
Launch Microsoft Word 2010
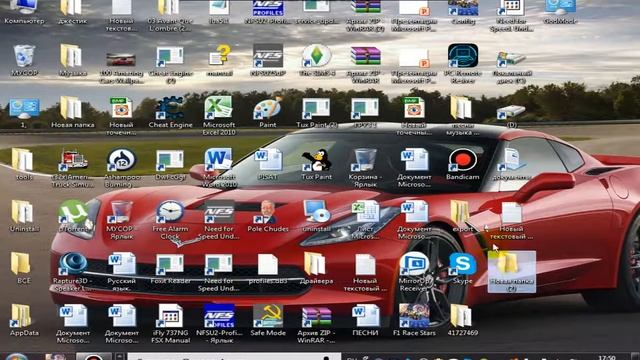(219, 167)
